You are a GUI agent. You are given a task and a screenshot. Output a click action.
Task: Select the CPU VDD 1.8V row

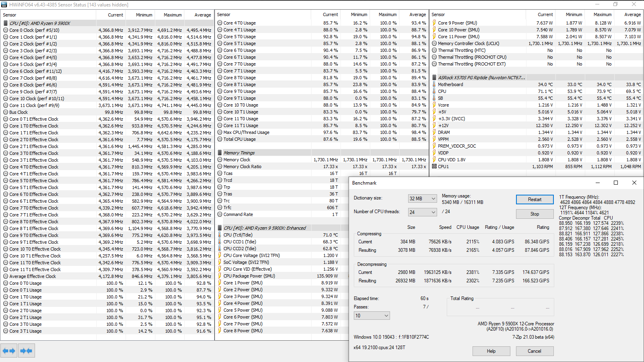point(537,160)
